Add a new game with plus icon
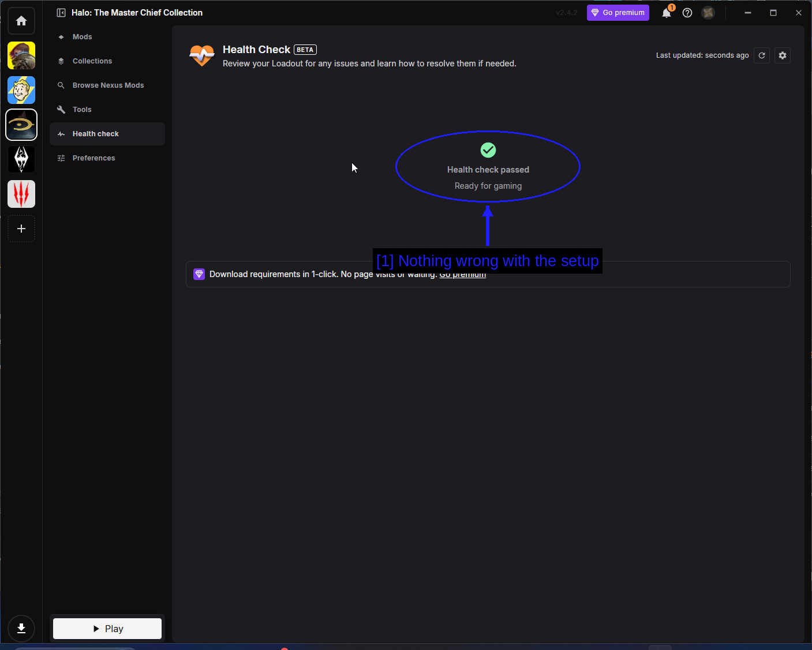This screenshot has width=812, height=650. pyautogui.click(x=21, y=229)
